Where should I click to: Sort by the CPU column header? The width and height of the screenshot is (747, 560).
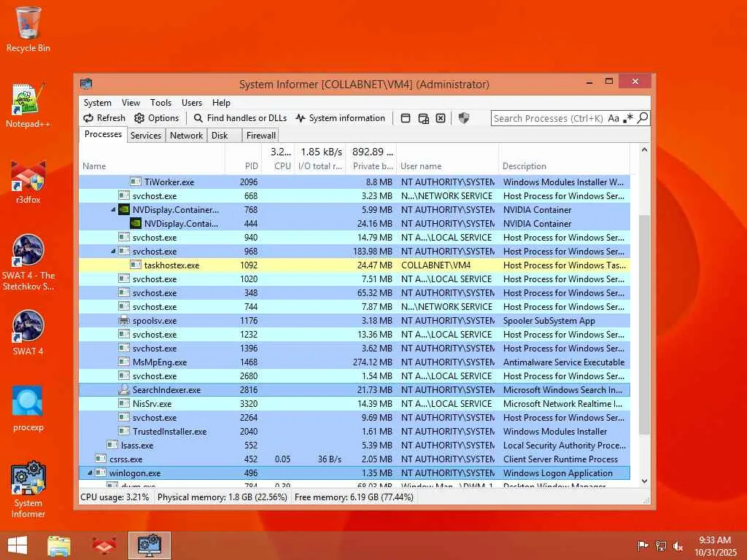pos(278,159)
